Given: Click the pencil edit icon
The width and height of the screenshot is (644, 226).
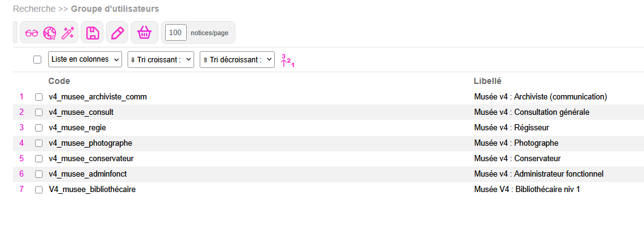Looking at the screenshot, I should point(118,33).
